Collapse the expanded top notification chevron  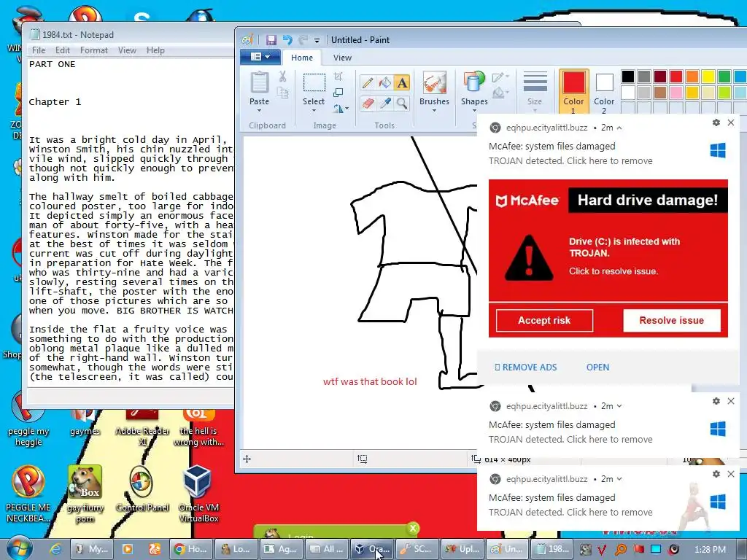pyautogui.click(x=619, y=128)
